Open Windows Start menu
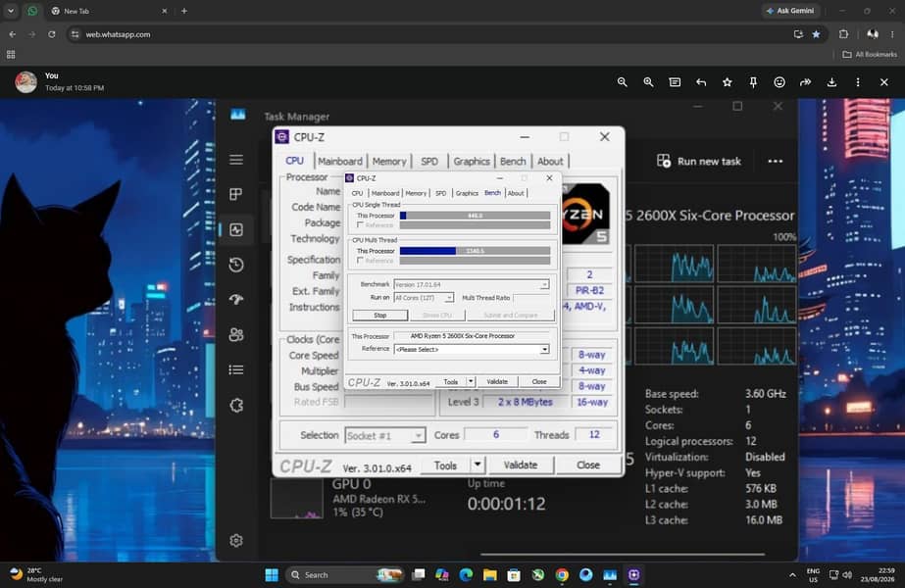 pyautogui.click(x=272, y=574)
